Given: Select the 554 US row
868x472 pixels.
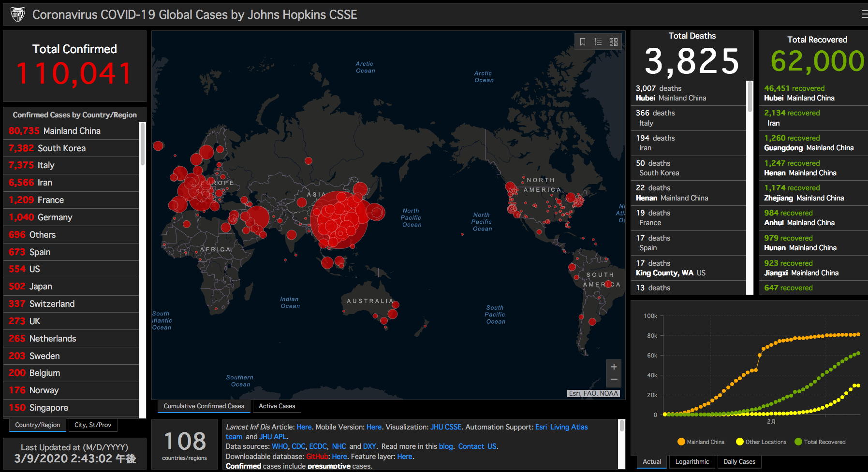Looking at the screenshot, I should point(71,269).
